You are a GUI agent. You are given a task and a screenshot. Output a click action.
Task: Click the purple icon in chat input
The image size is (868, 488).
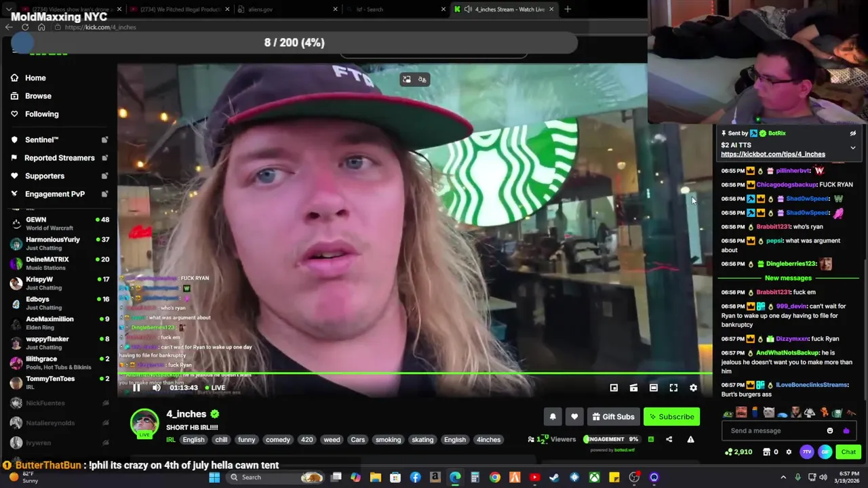pyautogui.click(x=846, y=430)
